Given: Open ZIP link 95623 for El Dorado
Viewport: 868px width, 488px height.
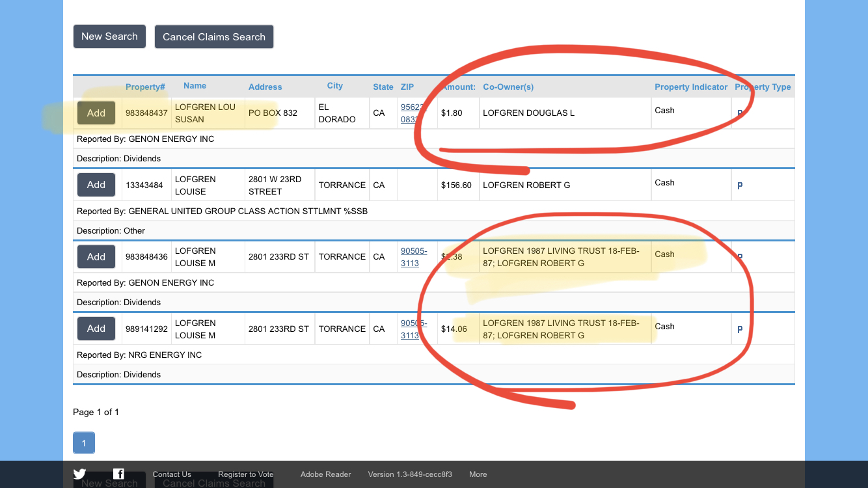Looking at the screenshot, I should (414, 113).
